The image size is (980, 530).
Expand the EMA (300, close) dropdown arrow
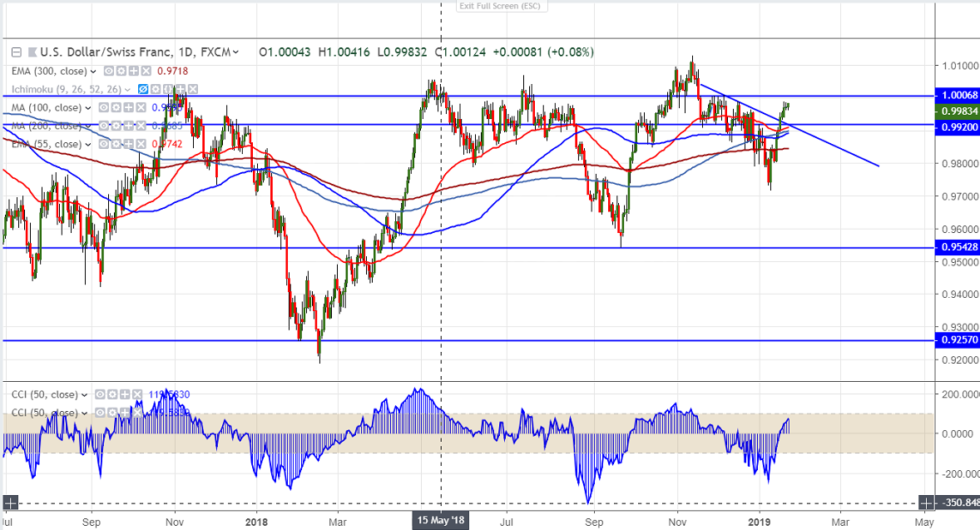[93, 72]
